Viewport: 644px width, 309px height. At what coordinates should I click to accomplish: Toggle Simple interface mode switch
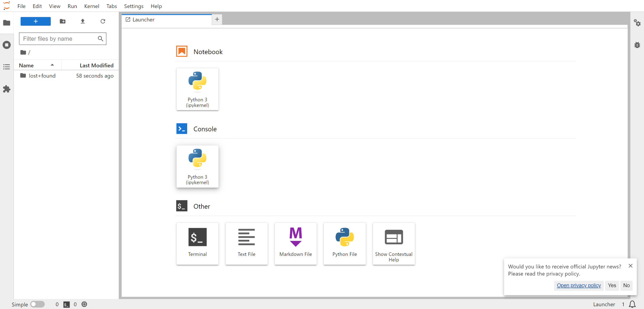click(x=37, y=304)
